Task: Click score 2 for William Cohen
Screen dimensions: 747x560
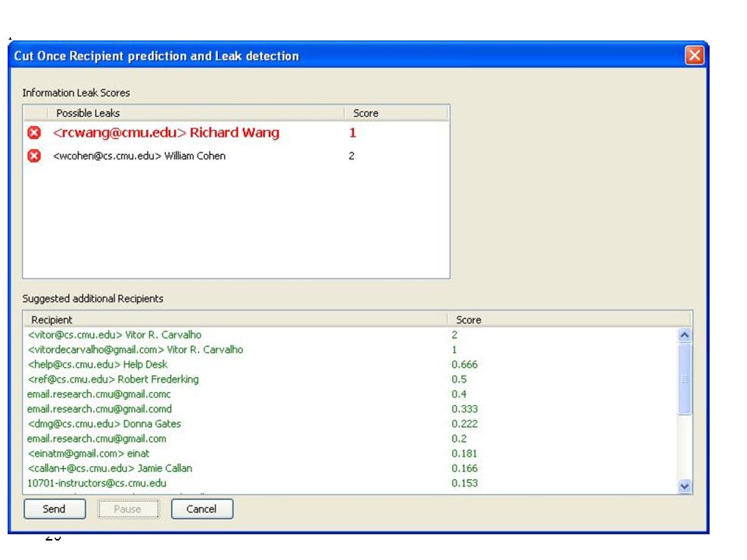Action: pos(352,156)
